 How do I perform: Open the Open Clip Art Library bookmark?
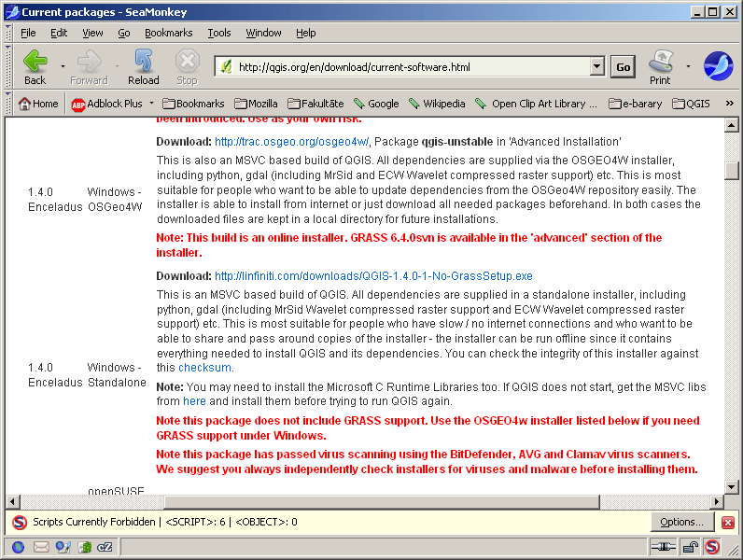point(536,104)
